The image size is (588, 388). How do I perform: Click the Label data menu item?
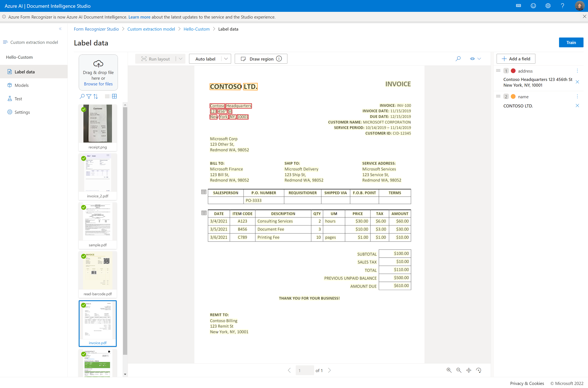25,71
